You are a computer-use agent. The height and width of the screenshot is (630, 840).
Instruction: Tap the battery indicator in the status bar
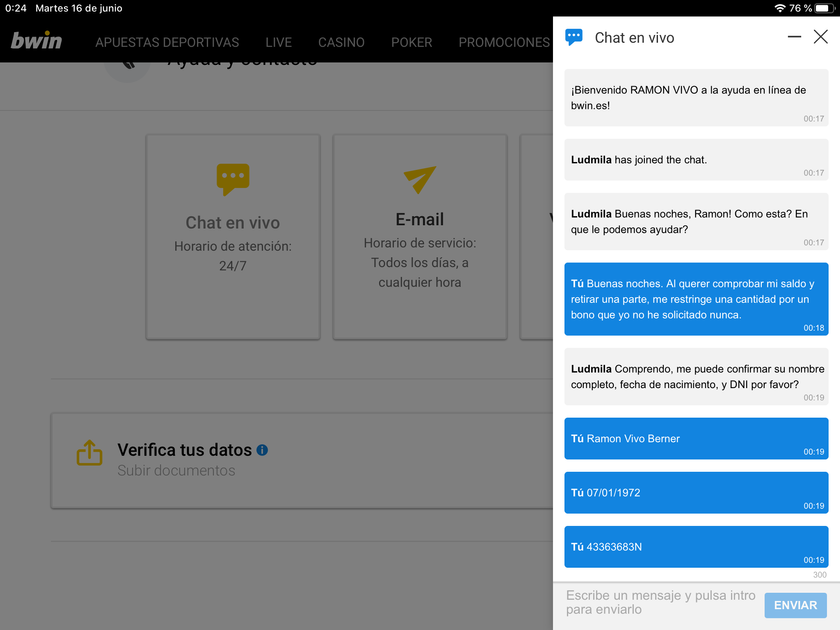(x=824, y=8)
